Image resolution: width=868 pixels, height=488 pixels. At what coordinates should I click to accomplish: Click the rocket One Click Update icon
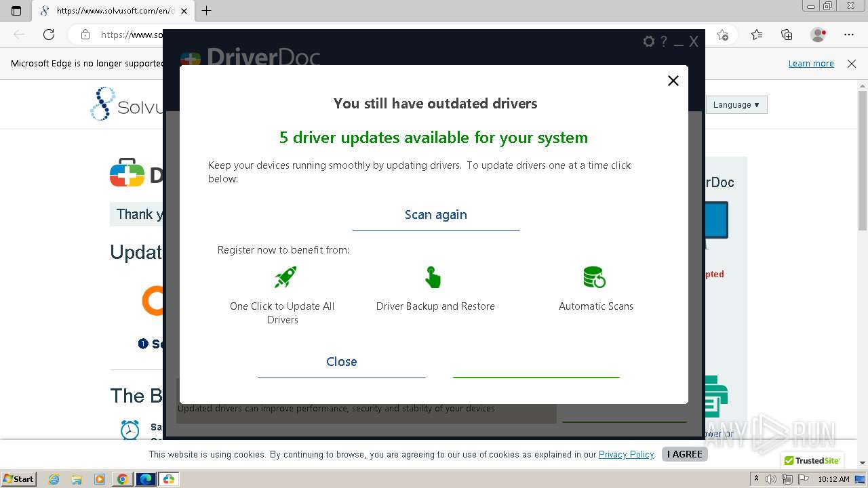pyautogui.click(x=285, y=277)
